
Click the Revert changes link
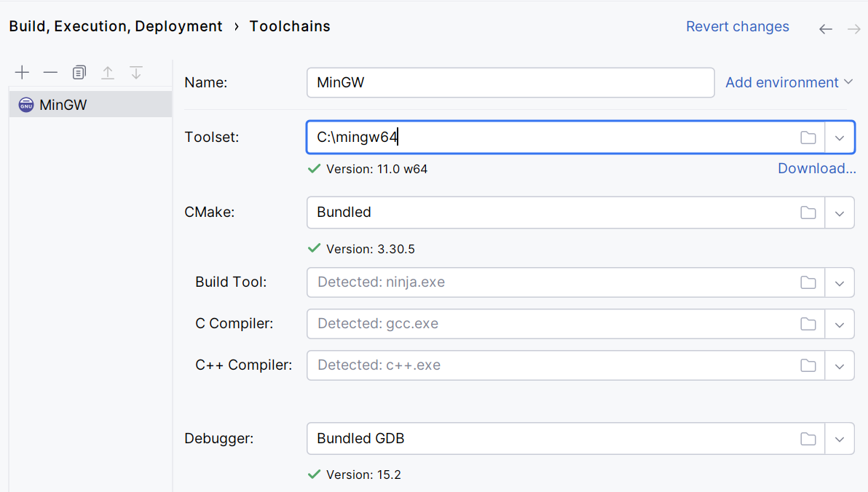738,26
